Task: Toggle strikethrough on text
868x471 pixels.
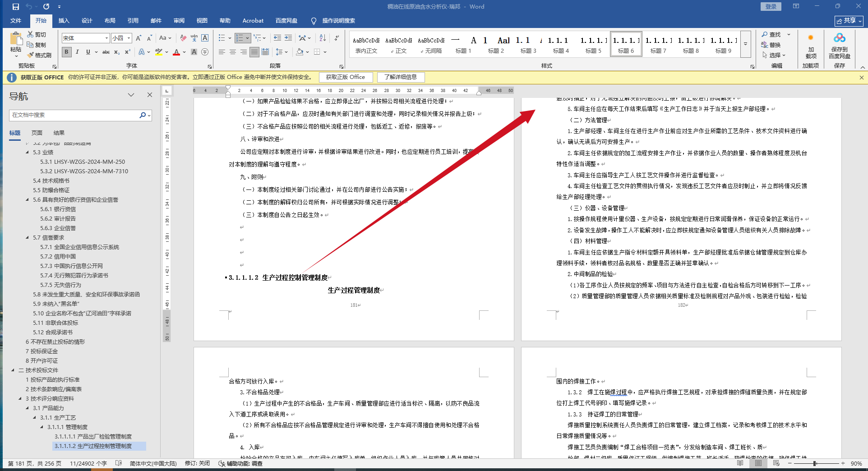Action: coord(106,52)
